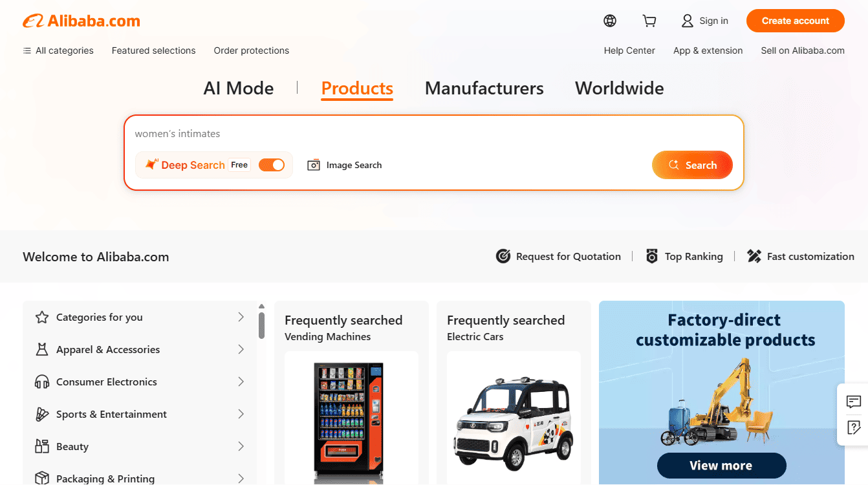Screen dimensions: 868x485
Task: Click the orange Search button
Action: [x=692, y=165]
